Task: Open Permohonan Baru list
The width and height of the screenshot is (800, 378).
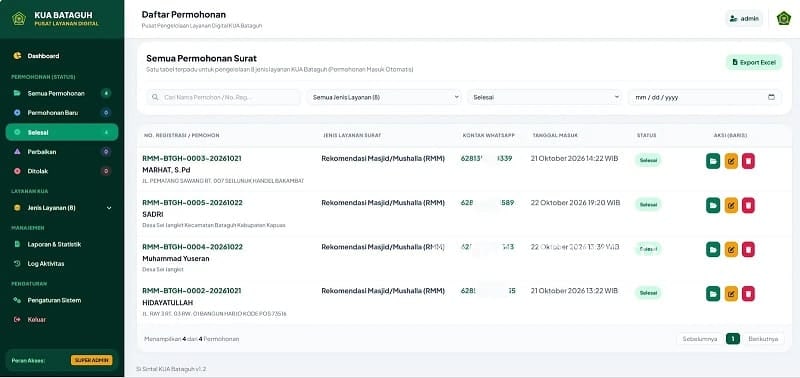Action: [61, 112]
